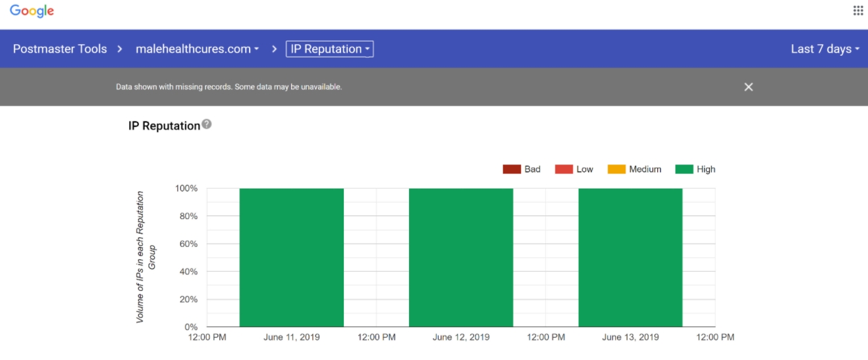The width and height of the screenshot is (868, 360).
Task: Click the Medium legend orange swatch
Action: pos(616,169)
